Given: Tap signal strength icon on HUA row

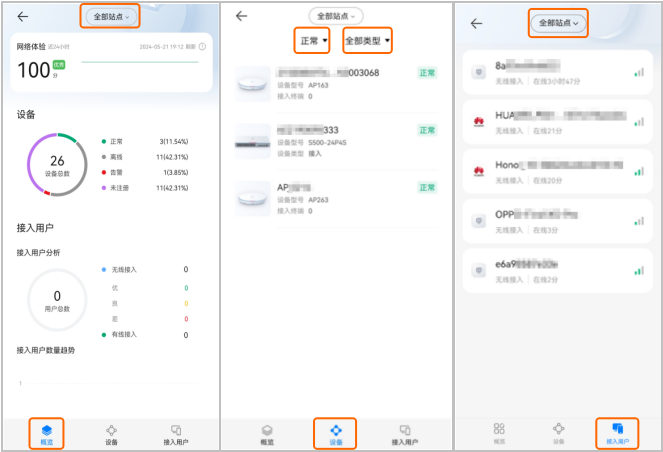Looking at the screenshot, I should click(x=639, y=122).
